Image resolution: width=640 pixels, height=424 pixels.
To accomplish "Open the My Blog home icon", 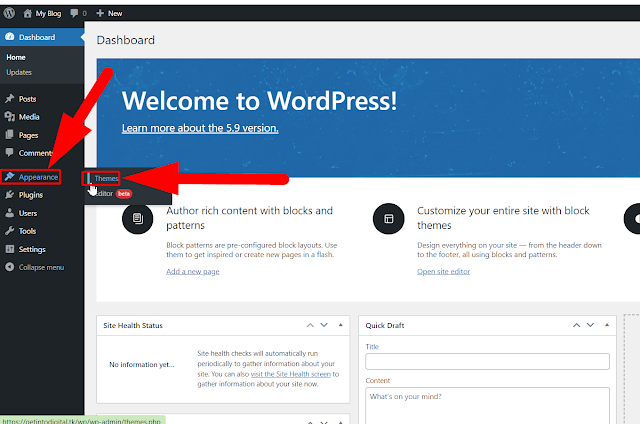I will tap(27, 13).
